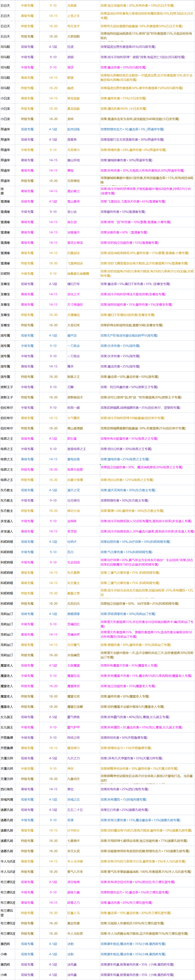195x980 pixels.
Task: Select the 落星势 skill name
Action: point(72,140)
